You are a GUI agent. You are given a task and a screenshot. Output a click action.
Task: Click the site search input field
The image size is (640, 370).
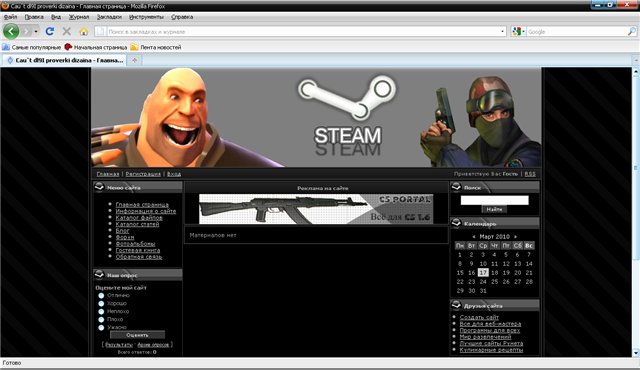[494, 200]
